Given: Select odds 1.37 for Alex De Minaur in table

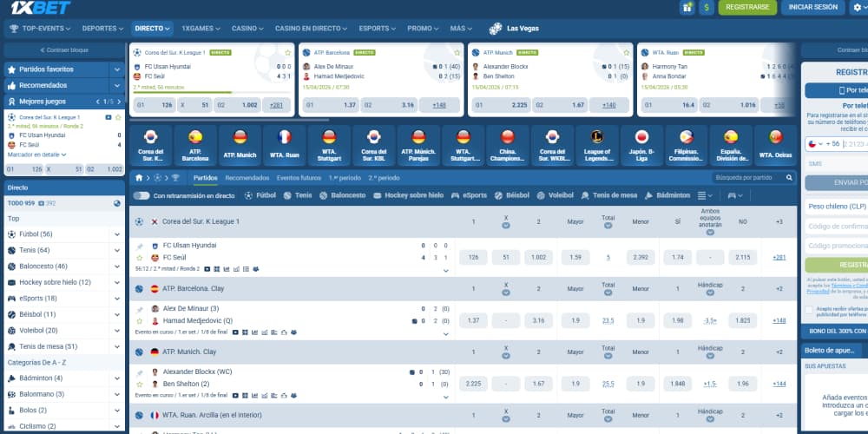Looking at the screenshot, I should [x=473, y=320].
